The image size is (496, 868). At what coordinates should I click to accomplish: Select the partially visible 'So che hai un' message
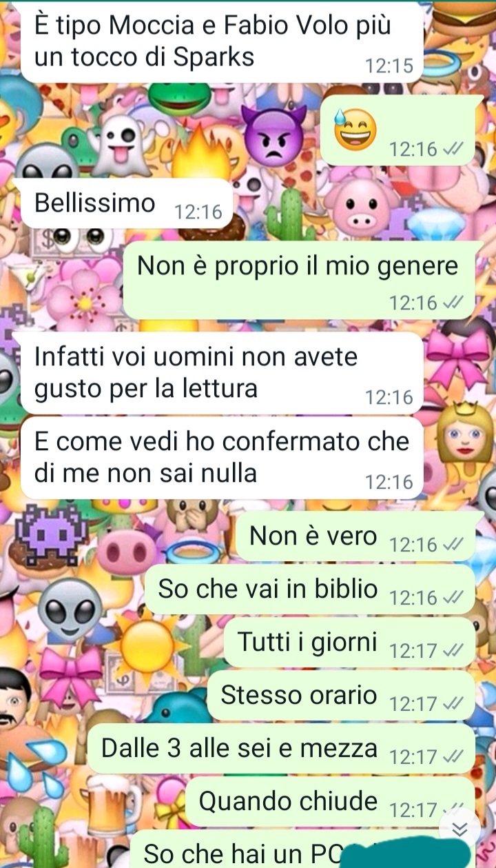302,849
